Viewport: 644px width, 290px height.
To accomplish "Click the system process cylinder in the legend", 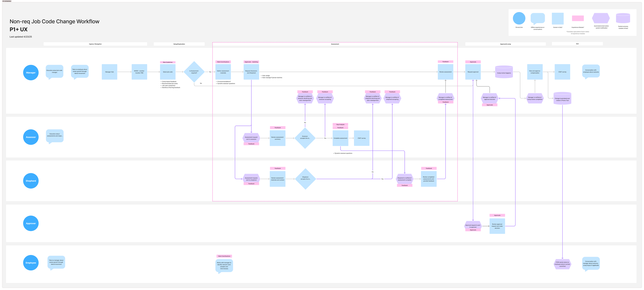I will 623,18.
